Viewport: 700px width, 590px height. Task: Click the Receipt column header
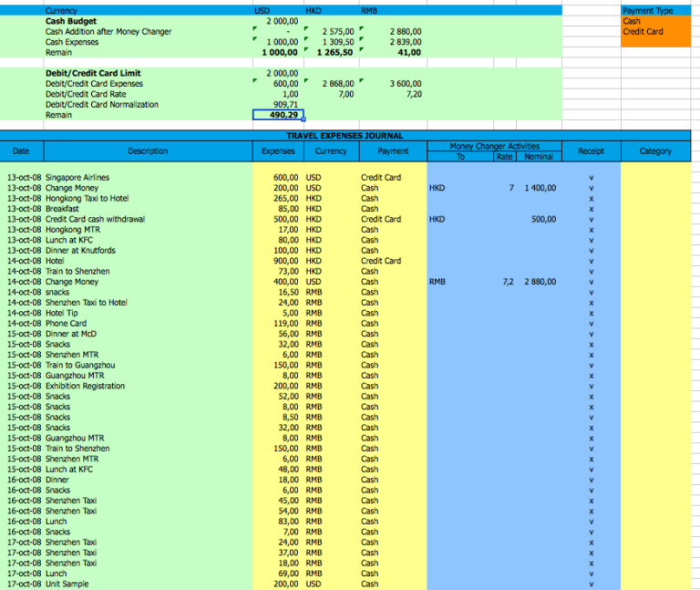(x=591, y=151)
